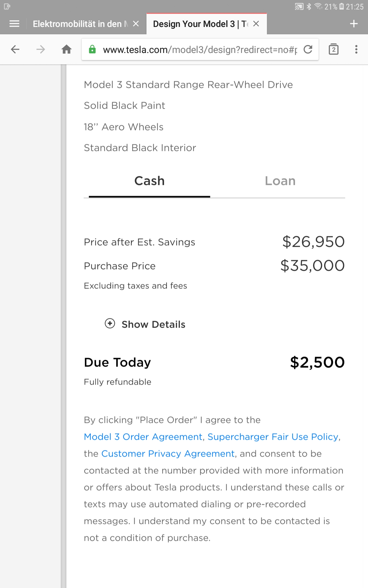Close the Design Your Model 3 tab
This screenshot has width=368, height=588.
(256, 24)
